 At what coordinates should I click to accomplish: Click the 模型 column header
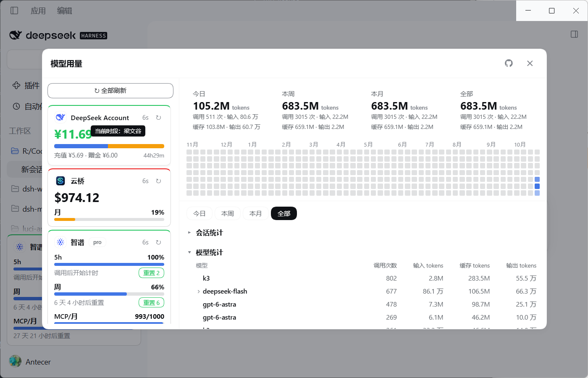coord(202,265)
